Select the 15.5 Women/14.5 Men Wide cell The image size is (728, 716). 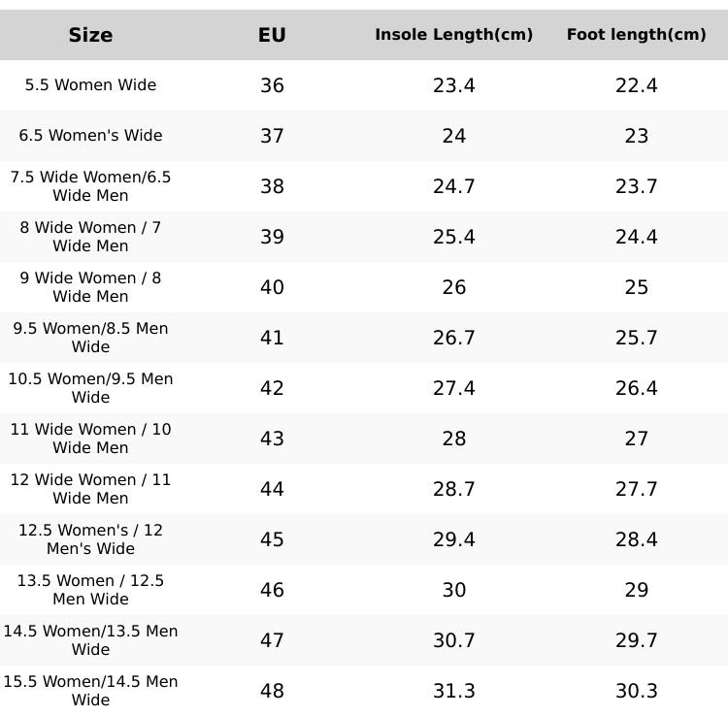pyautogui.click(x=90, y=691)
